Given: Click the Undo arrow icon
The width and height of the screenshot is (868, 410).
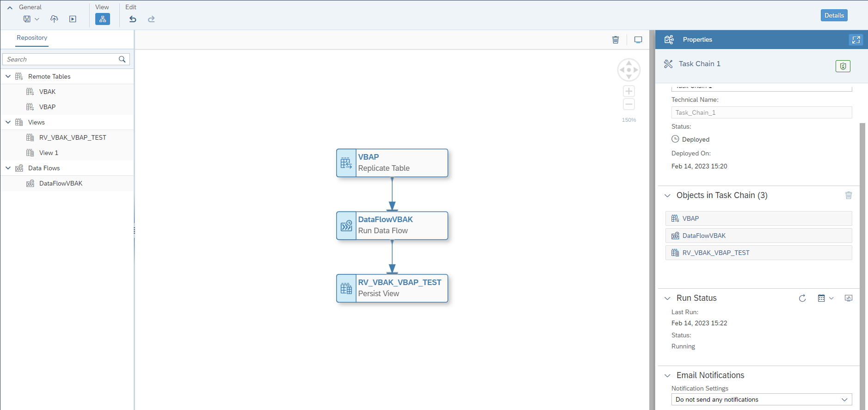Looking at the screenshot, I should 133,19.
